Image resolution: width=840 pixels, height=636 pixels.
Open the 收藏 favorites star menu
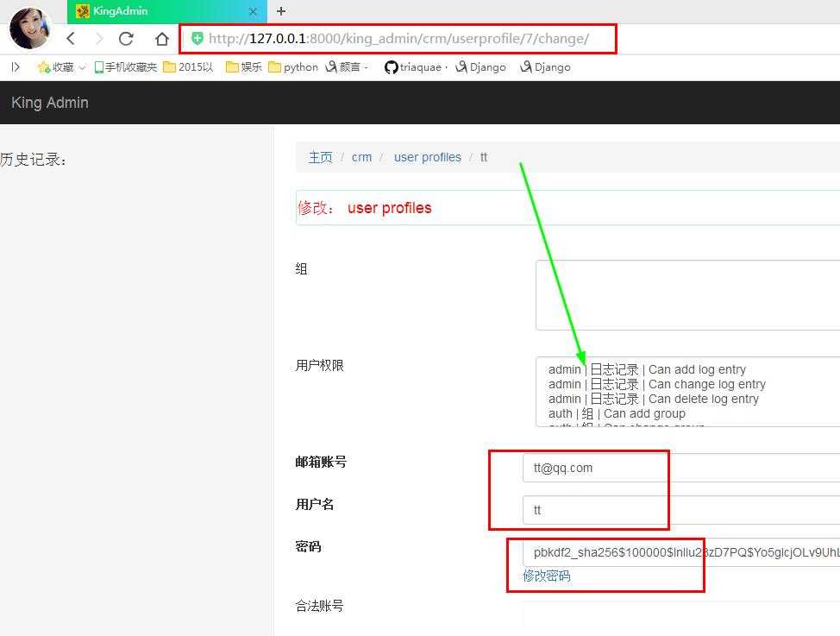[60, 67]
